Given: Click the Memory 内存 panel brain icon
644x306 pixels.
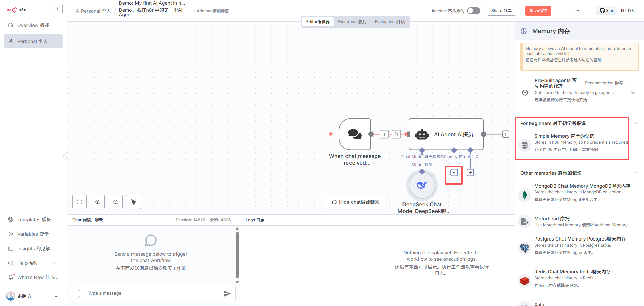Looking at the screenshot, I should (x=524, y=31).
